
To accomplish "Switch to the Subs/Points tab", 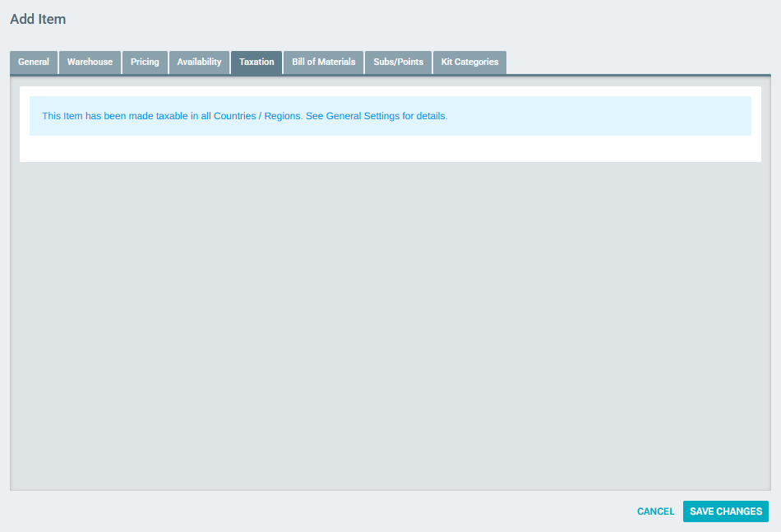I will (398, 62).
